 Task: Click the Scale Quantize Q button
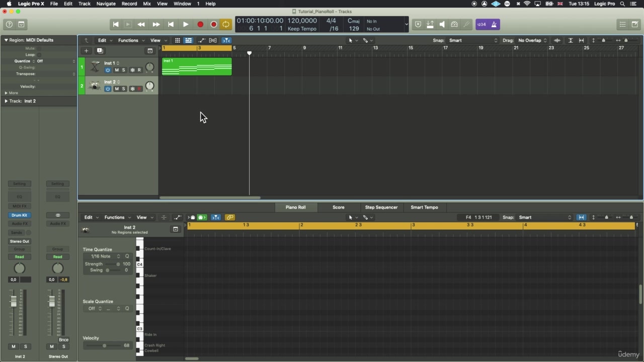127,309
